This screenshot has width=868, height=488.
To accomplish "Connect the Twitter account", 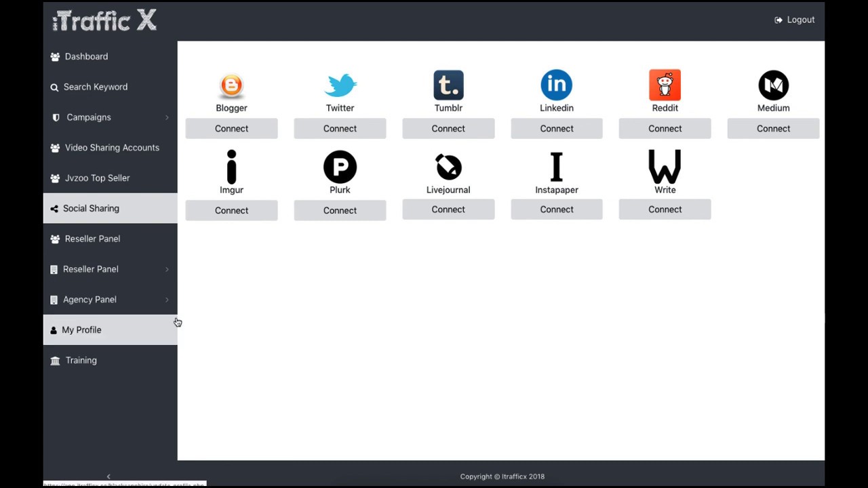I will [340, 128].
